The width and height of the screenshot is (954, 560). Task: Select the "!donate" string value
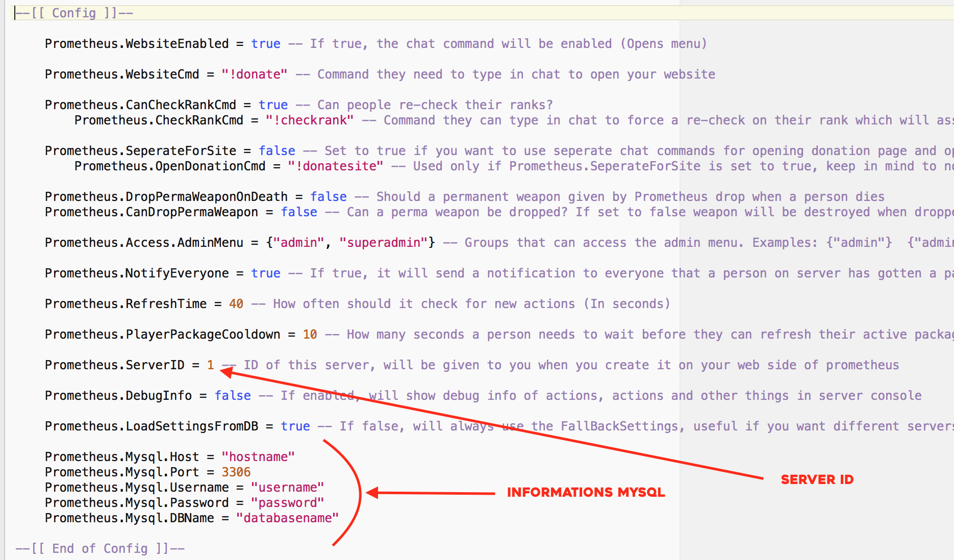pyautogui.click(x=255, y=74)
